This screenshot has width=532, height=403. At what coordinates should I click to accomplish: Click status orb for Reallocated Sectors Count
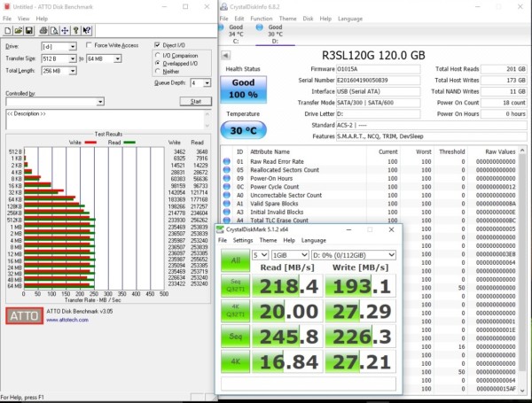pyautogui.click(x=227, y=170)
